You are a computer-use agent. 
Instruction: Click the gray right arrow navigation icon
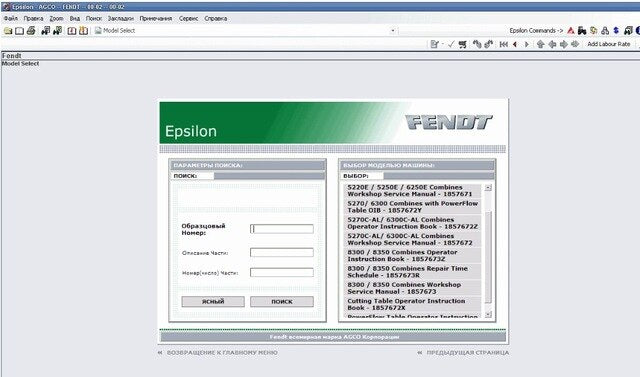click(x=564, y=44)
